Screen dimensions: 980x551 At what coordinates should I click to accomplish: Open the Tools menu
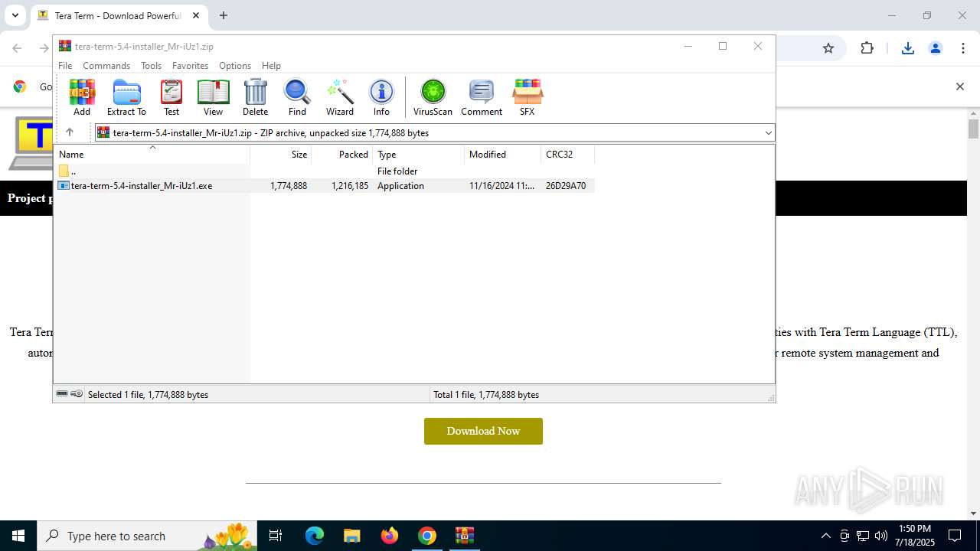pos(151,66)
